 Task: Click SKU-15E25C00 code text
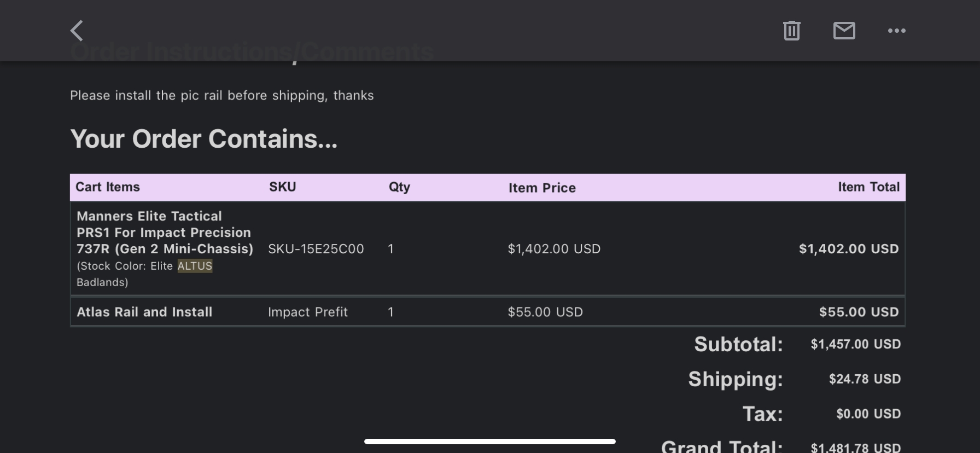click(316, 249)
